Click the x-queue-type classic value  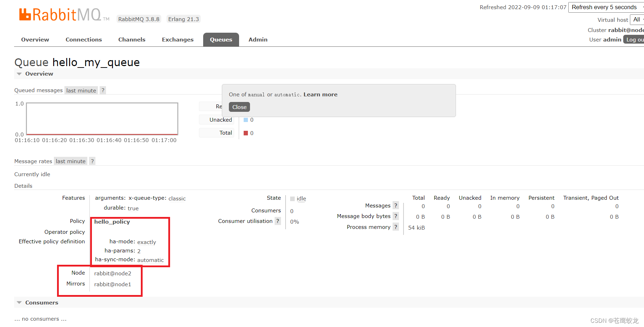click(177, 199)
